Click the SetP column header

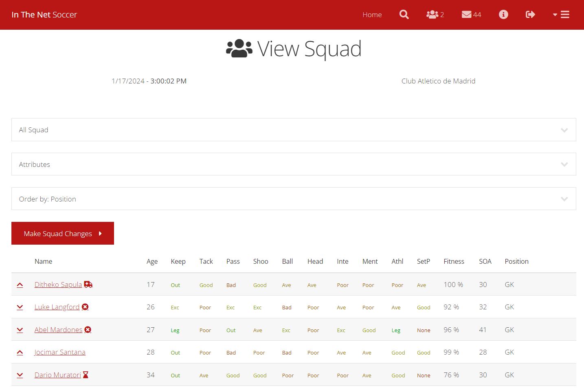(424, 261)
